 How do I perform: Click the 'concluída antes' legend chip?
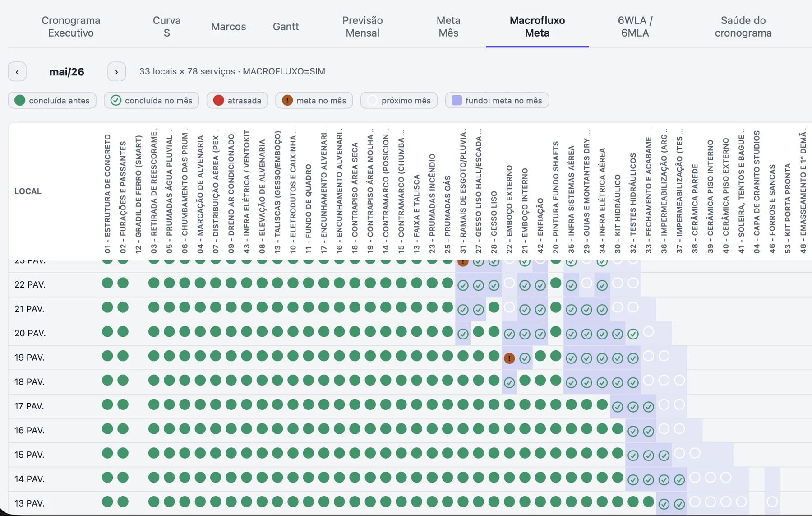tap(52, 101)
